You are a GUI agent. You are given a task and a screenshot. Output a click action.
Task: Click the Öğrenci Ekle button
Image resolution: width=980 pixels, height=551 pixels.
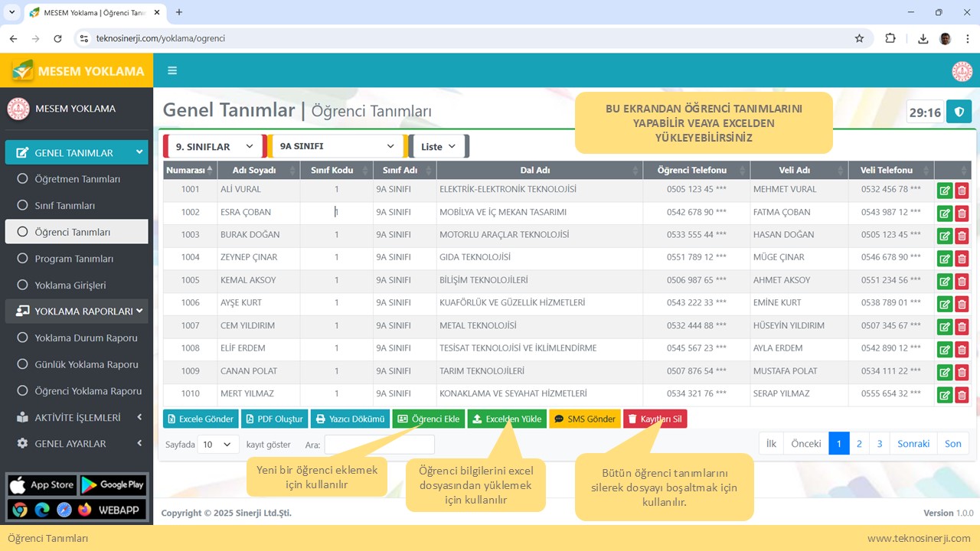point(428,419)
